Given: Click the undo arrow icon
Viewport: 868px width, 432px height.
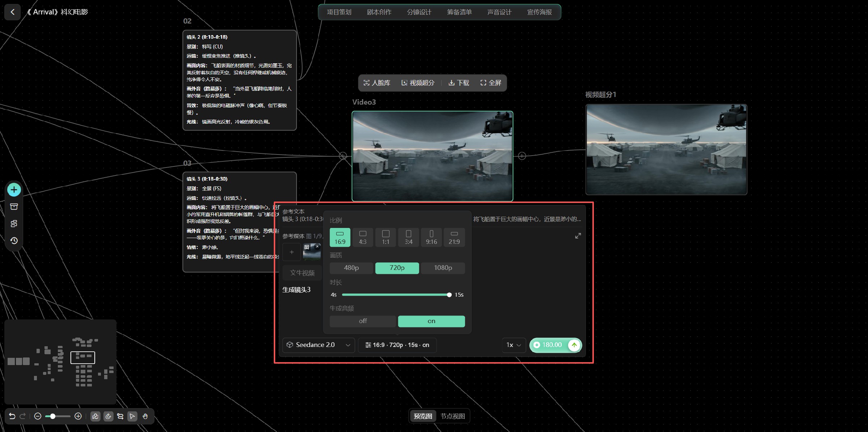Looking at the screenshot, I should 12,416.
